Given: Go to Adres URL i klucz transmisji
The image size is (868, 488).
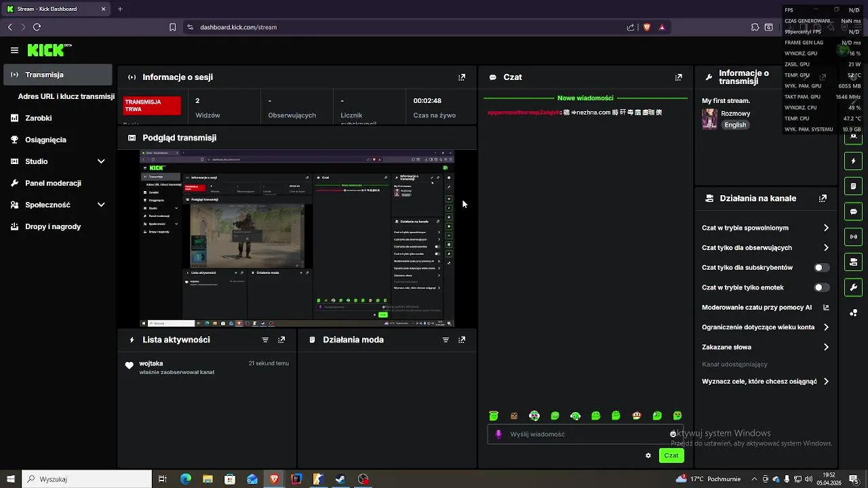Looking at the screenshot, I should (x=66, y=96).
